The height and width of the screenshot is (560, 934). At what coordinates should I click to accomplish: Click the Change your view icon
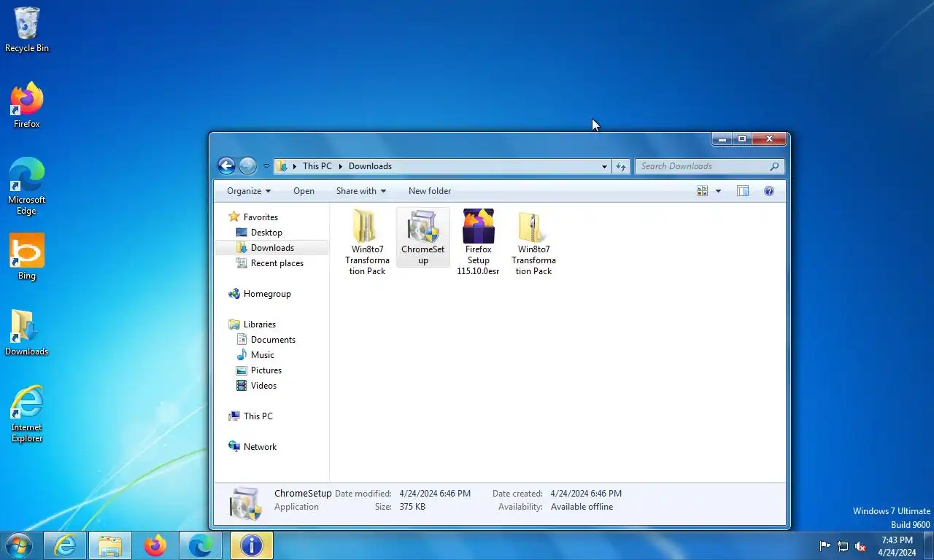(x=703, y=191)
